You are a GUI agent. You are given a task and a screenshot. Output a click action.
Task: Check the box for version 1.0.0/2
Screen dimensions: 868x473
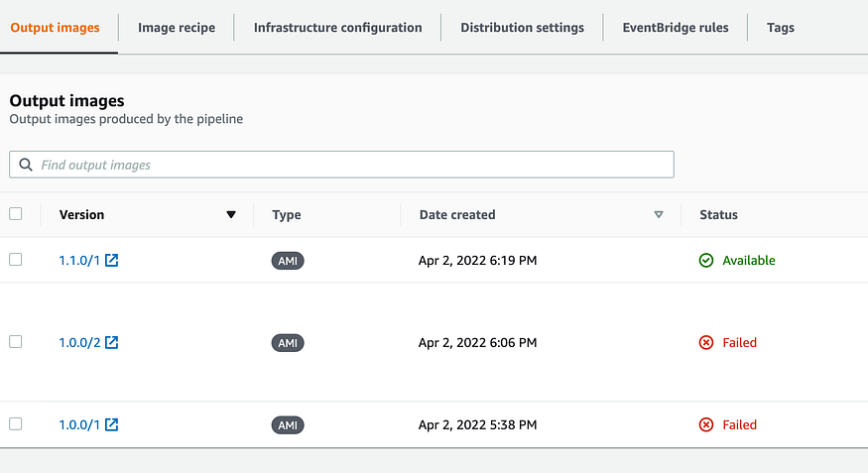click(x=15, y=342)
